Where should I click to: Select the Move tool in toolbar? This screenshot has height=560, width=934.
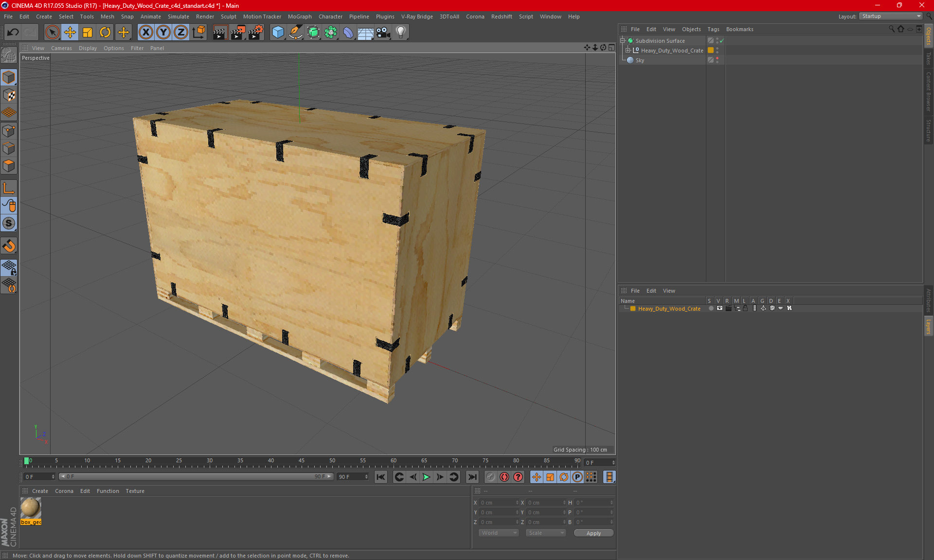click(70, 33)
